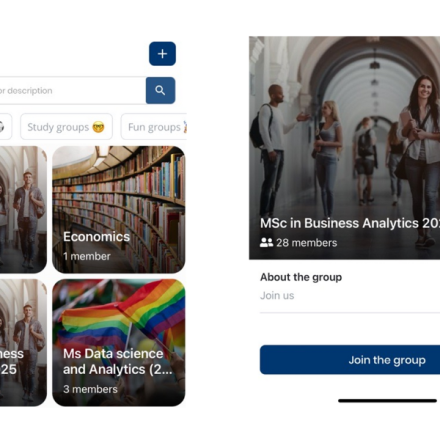The image size is (440, 440).
Task: Open the bottom-left group card ending in 25
Action: [x=23, y=343]
